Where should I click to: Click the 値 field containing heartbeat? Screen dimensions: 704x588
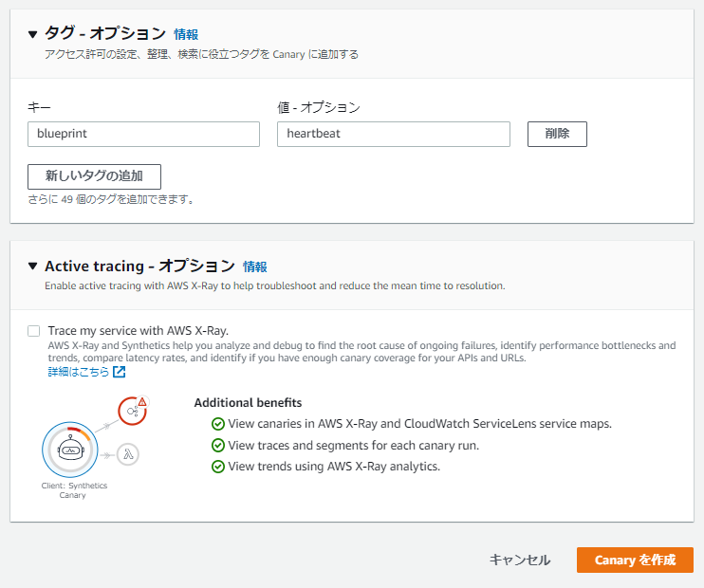pyautogui.click(x=394, y=134)
